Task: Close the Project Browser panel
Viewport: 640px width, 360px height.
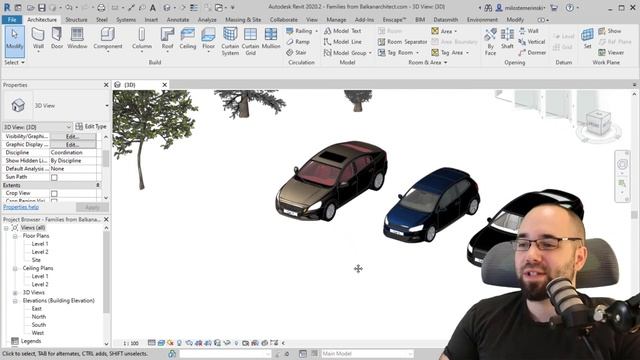Action: pos(106,220)
